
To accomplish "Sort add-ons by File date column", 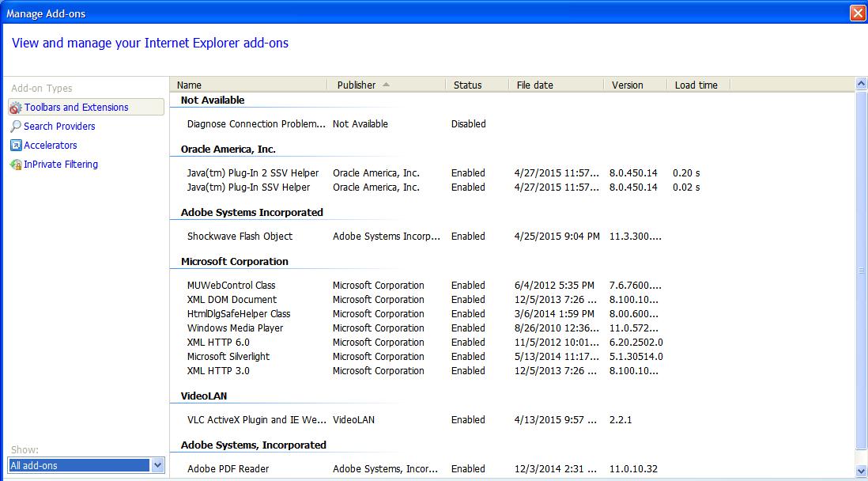I will (x=557, y=85).
